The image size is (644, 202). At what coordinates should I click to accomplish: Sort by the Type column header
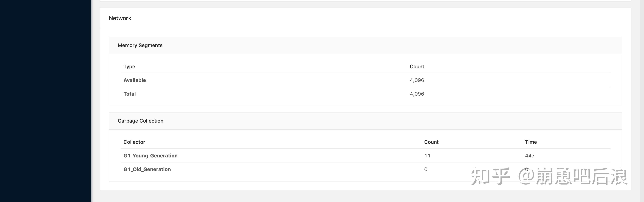point(129,66)
